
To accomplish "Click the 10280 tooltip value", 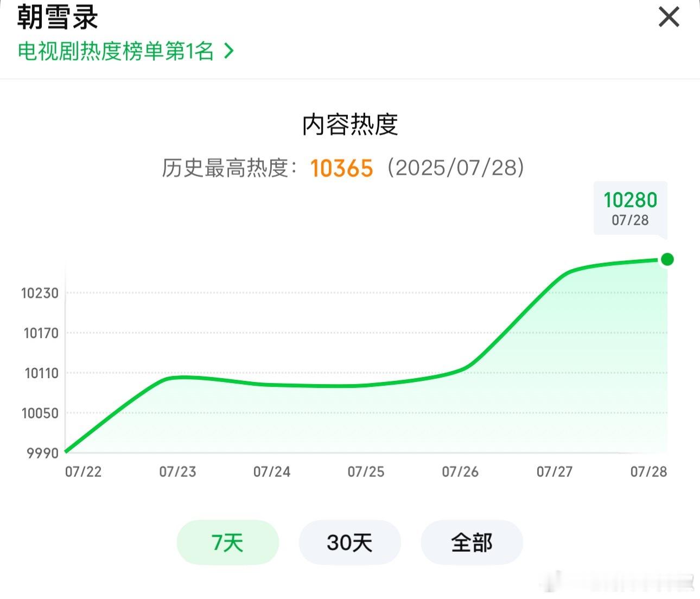I will (630, 200).
